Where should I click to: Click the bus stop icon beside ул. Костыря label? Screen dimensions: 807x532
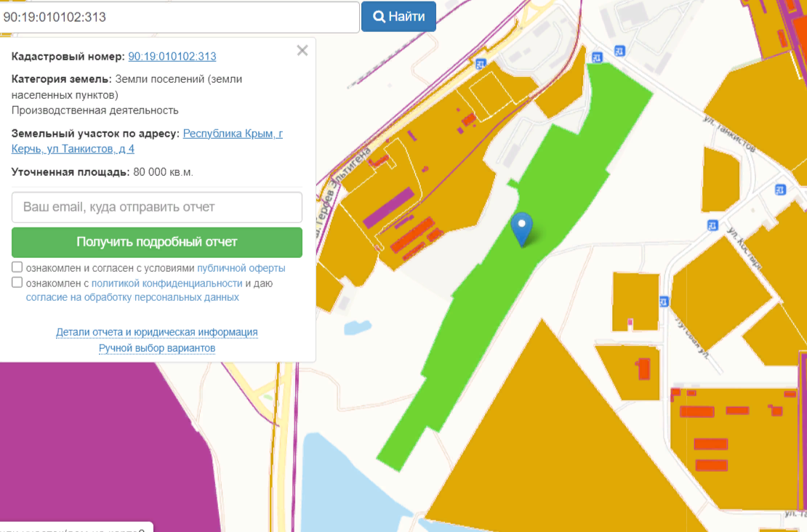point(712,225)
